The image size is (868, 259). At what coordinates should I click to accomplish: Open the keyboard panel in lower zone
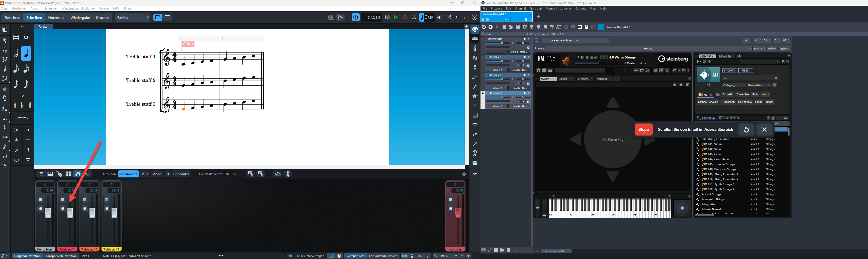click(x=50, y=174)
